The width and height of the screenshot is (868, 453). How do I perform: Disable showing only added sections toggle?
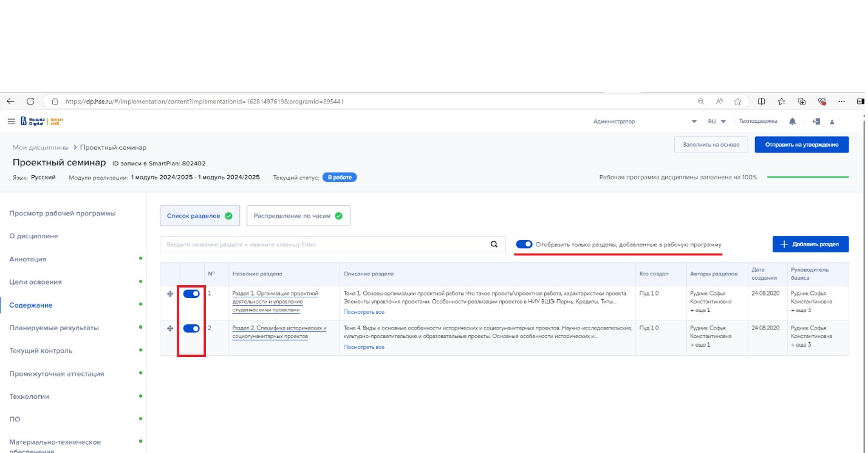pyautogui.click(x=524, y=244)
